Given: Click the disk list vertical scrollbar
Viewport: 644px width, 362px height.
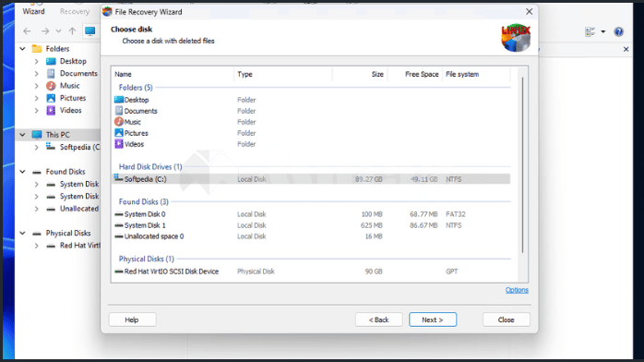Looking at the screenshot, I should click(x=522, y=164).
